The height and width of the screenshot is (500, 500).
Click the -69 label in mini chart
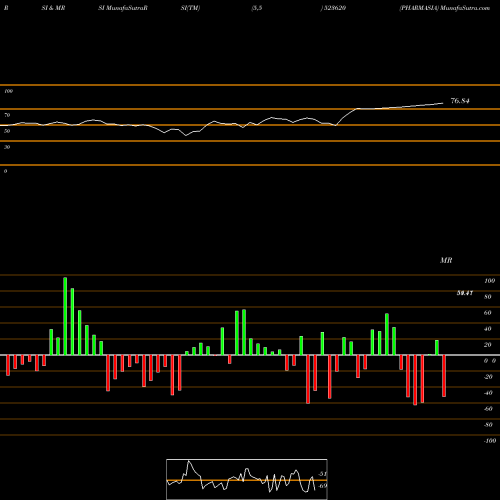(322, 486)
